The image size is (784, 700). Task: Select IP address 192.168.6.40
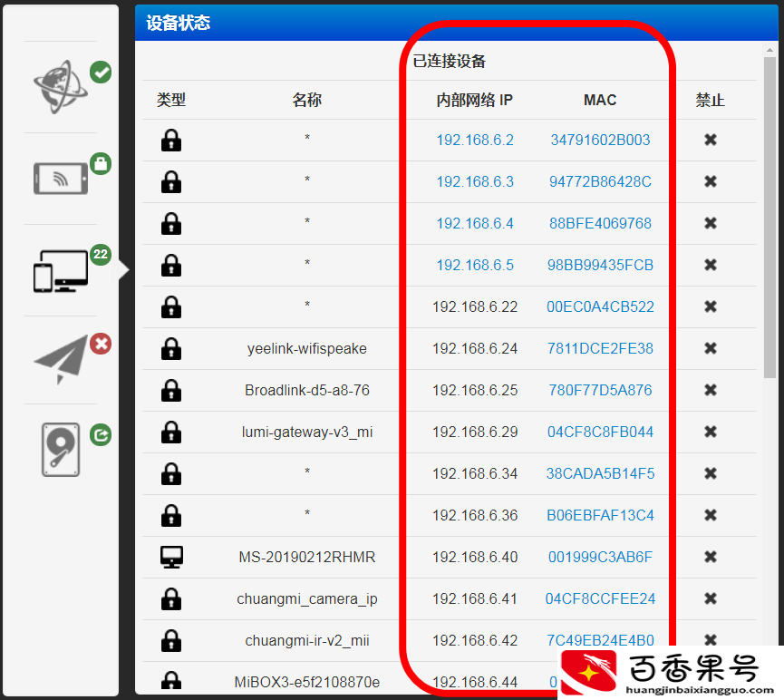[475, 557]
